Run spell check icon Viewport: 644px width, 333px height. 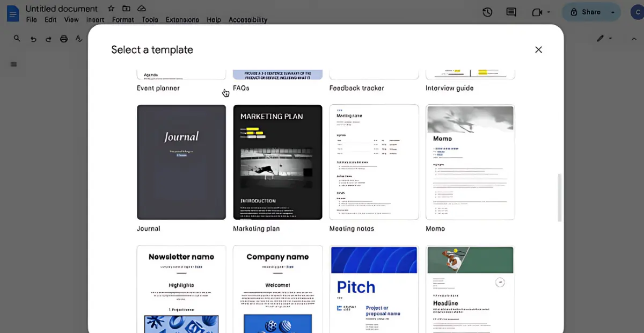(x=79, y=39)
